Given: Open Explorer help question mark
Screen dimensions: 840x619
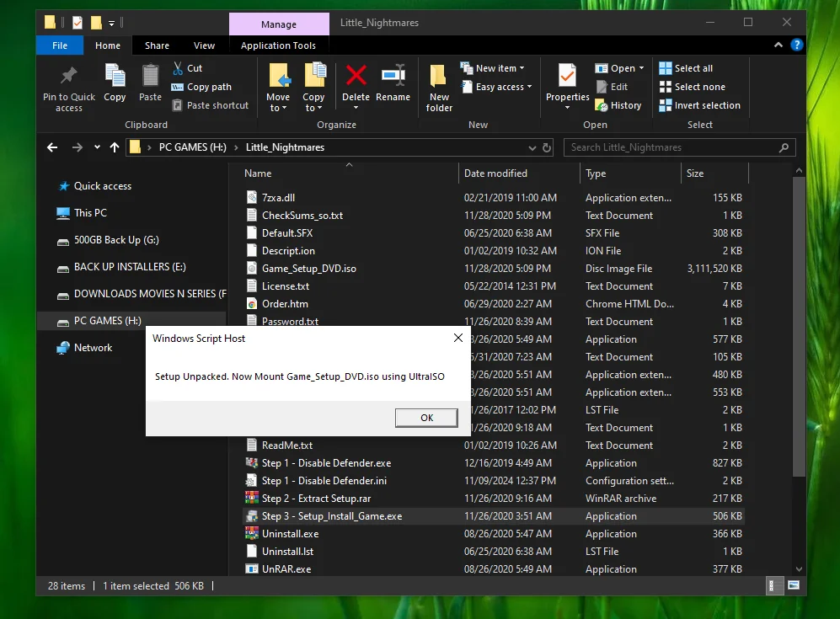Looking at the screenshot, I should tap(796, 45).
